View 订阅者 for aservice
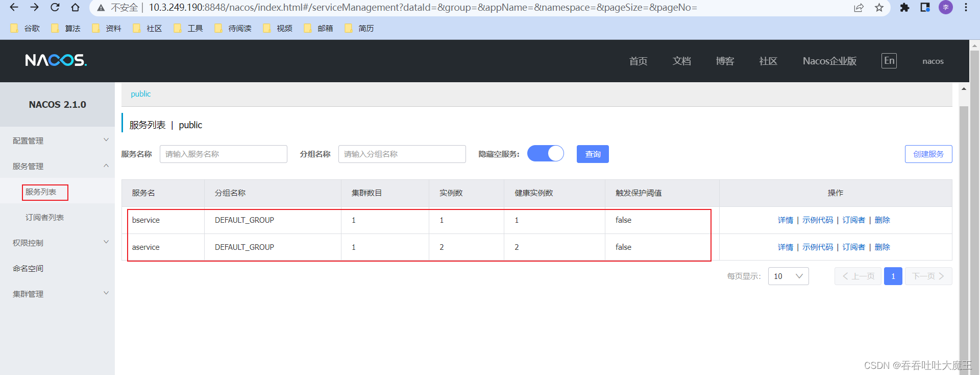The width and height of the screenshot is (980, 375). click(853, 247)
